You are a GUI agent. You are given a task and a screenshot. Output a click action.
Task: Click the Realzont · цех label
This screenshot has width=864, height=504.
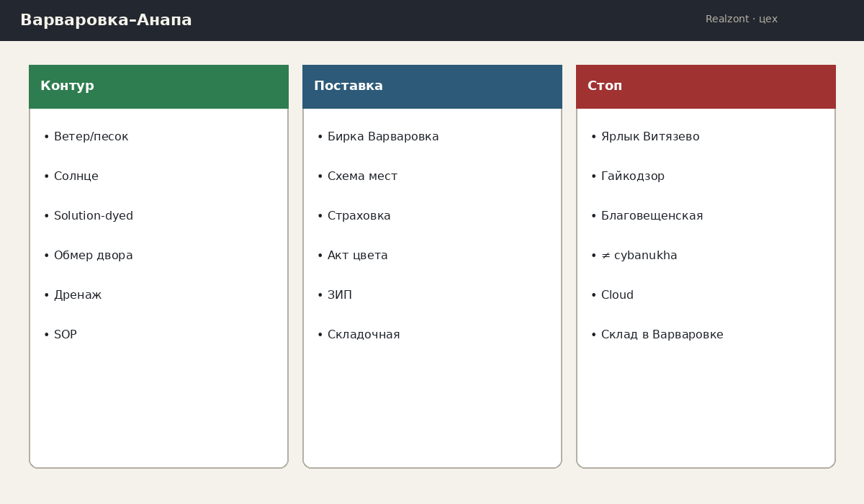[742, 19]
